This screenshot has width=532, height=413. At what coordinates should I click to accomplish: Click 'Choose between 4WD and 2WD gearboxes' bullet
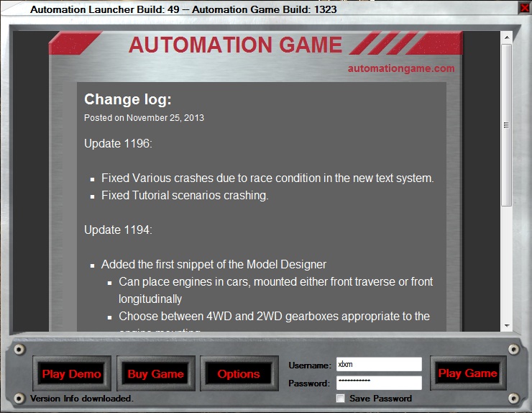tap(274, 316)
